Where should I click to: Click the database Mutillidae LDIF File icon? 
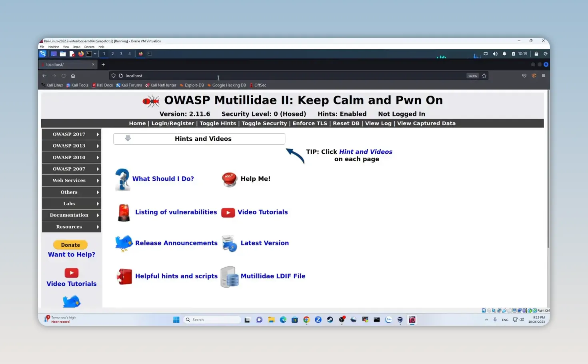point(230,277)
